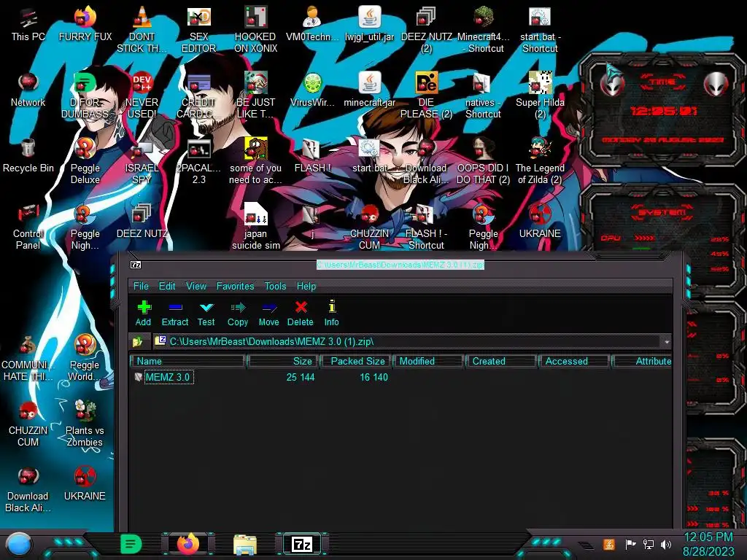Viewport: 747px width, 560px height.
Task: Open the volume speaker tray icon
Action: tap(666, 544)
